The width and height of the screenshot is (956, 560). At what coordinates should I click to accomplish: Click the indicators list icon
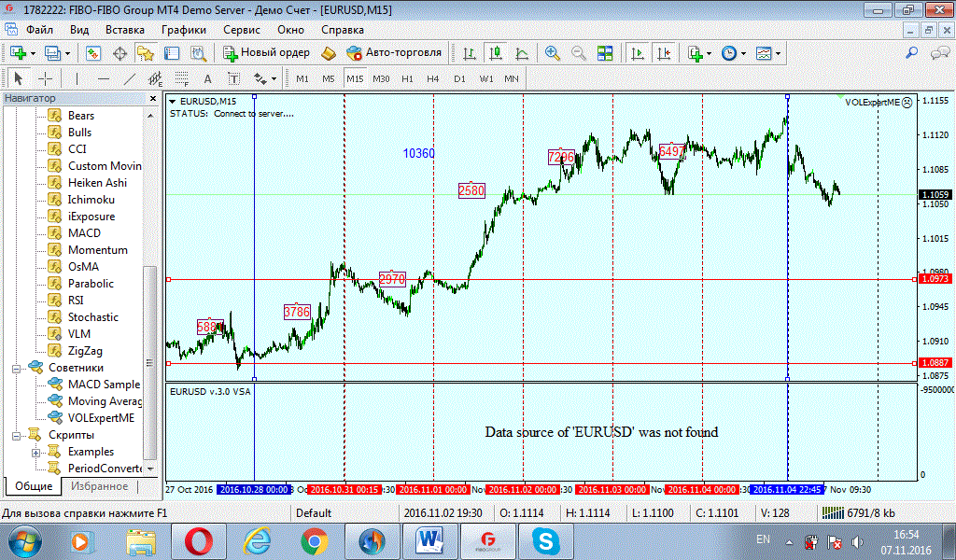click(x=695, y=53)
